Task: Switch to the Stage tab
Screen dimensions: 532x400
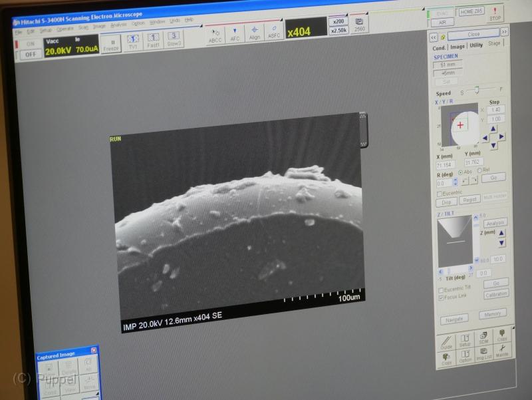Action: [494, 43]
